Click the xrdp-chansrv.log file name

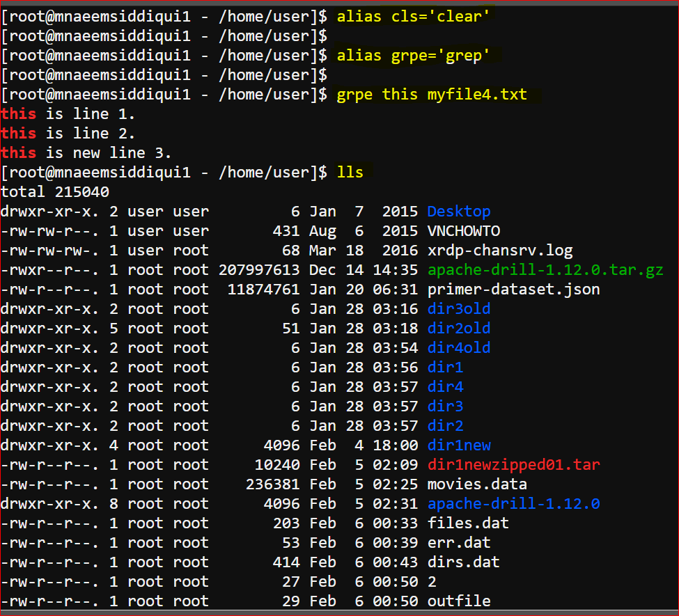pos(500,251)
